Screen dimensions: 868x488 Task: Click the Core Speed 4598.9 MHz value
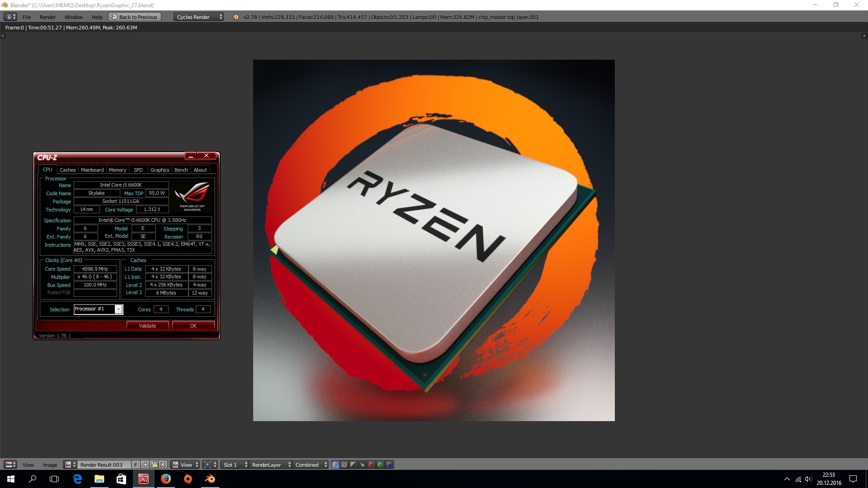tap(95, 269)
